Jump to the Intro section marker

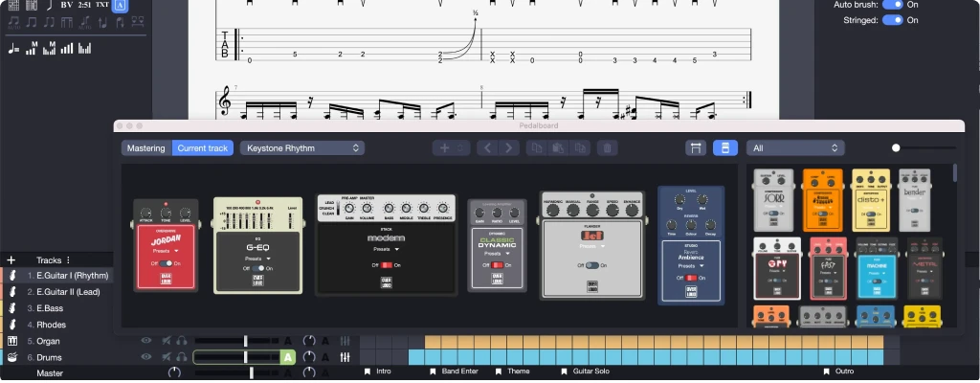click(x=379, y=372)
